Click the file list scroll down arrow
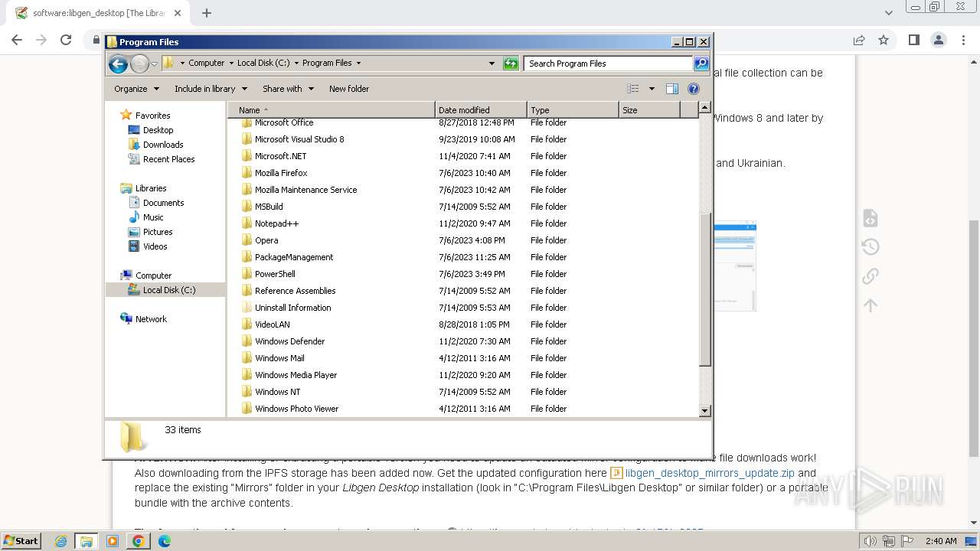 (705, 411)
